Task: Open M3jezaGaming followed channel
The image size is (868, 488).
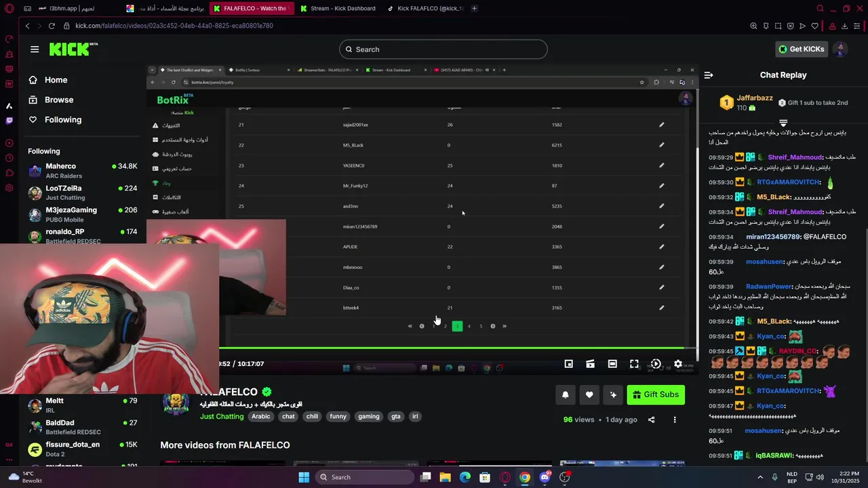Action: click(83, 214)
